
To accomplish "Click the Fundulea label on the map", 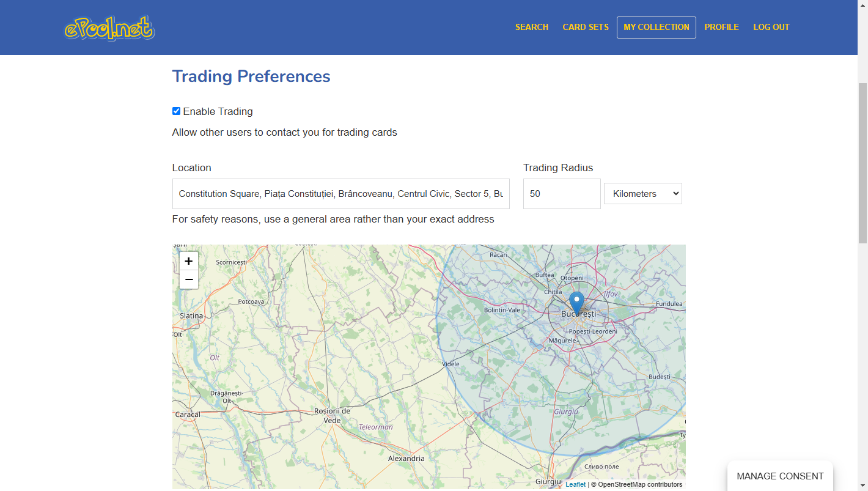I will [669, 303].
